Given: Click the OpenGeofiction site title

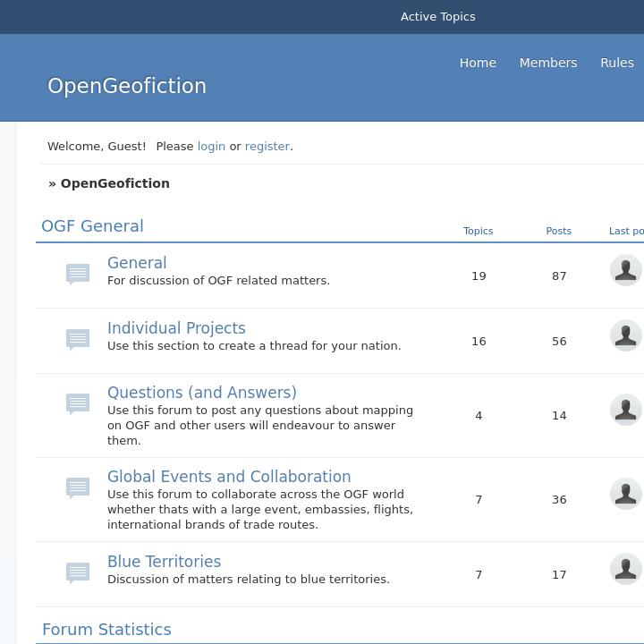Looking at the screenshot, I should [127, 86].
